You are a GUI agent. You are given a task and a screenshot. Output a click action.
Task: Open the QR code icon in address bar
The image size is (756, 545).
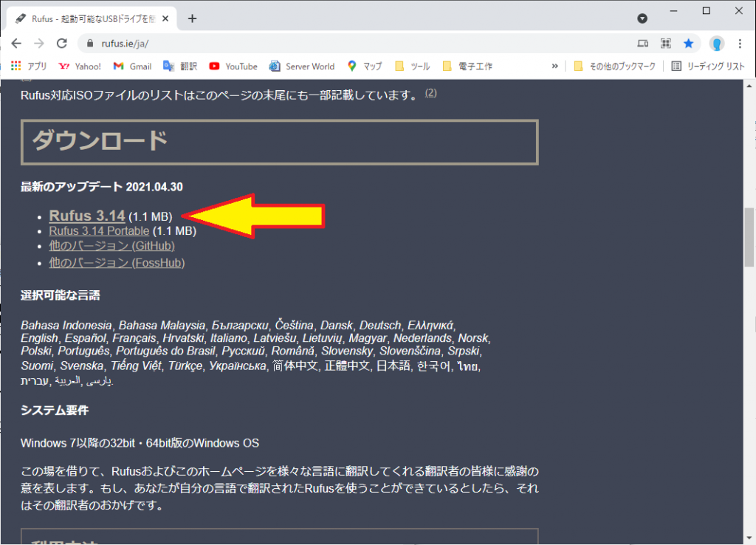pyautogui.click(x=666, y=44)
